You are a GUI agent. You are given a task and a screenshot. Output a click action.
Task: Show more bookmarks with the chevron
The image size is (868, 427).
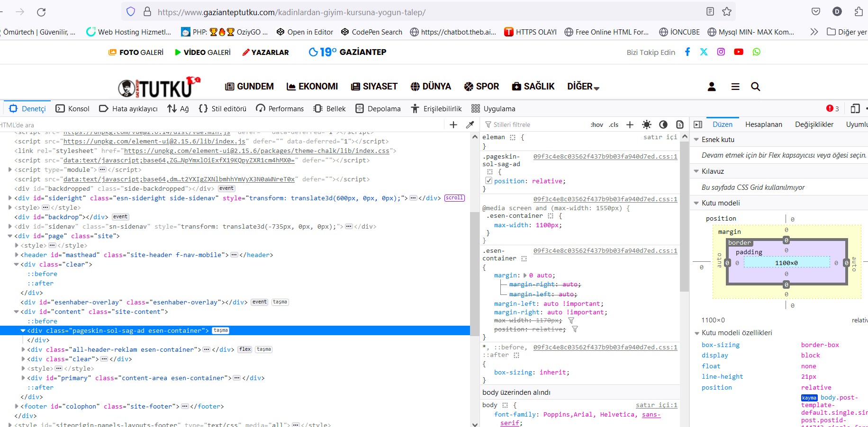pos(814,32)
